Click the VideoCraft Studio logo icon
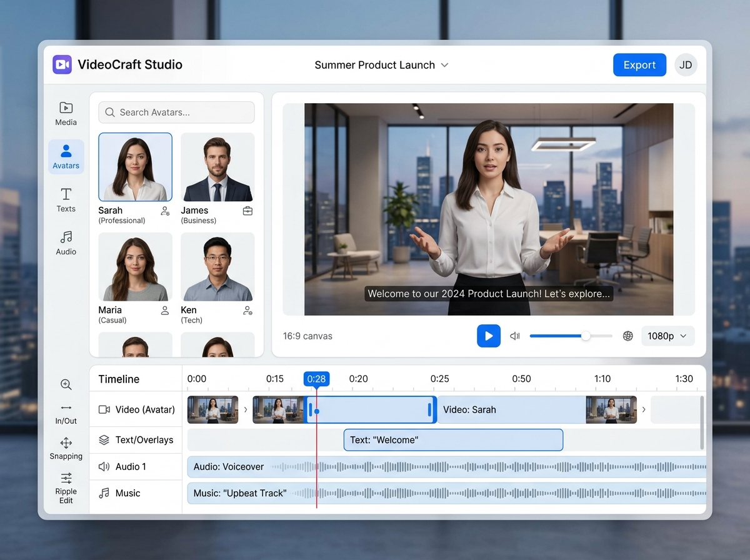The image size is (750, 560). pyautogui.click(x=62, y=65)
